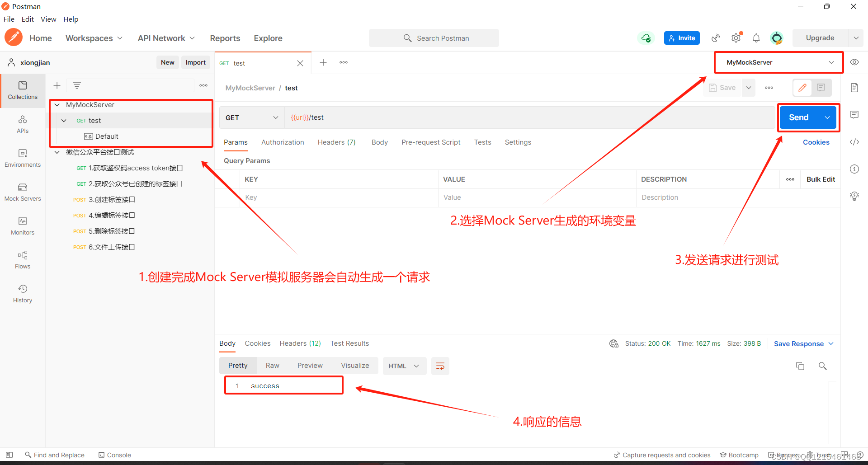
Task: Open the HTML response format dropdown
Action: 405,366
